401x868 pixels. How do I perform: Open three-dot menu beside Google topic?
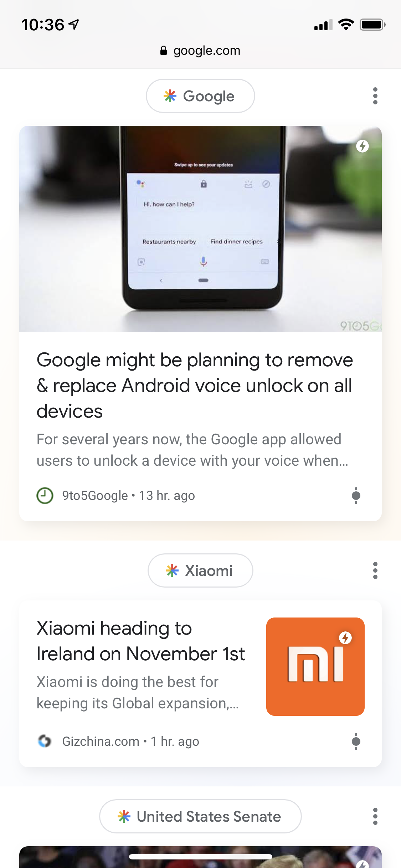point(375,96)
